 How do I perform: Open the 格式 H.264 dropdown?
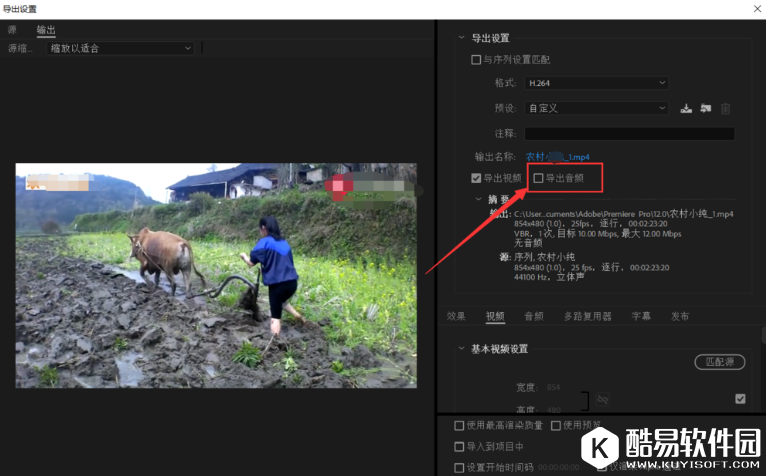[597, 83]
